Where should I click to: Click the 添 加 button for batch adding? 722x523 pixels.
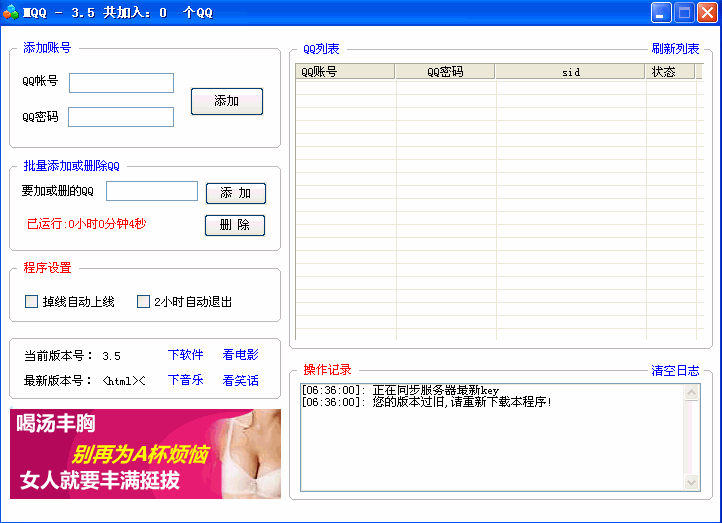pos(236,193)
